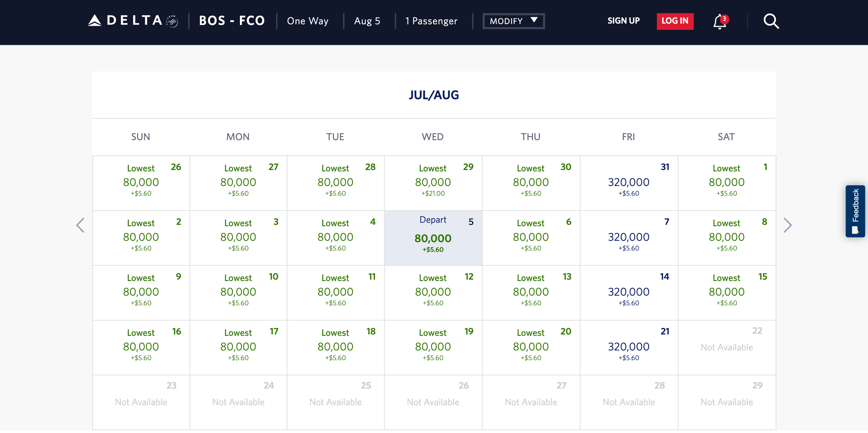Click the Delta logo

click(x=133, y=21)
